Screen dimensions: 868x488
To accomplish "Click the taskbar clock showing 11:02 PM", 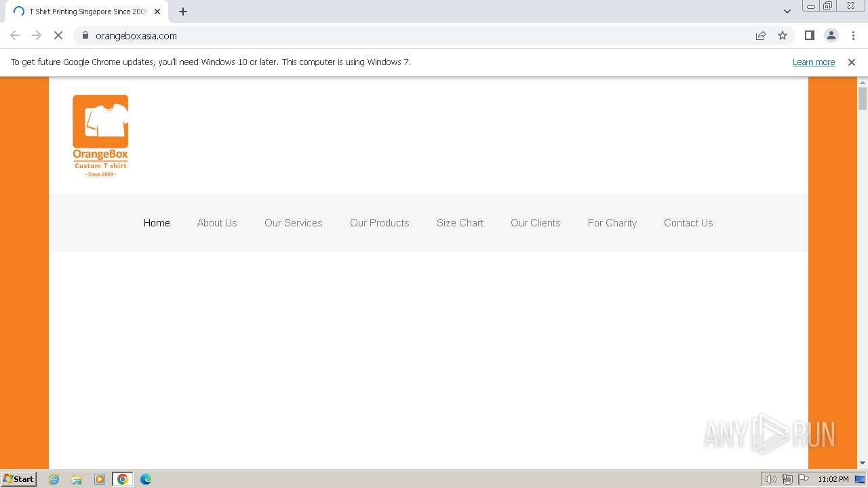I will pos(833,479).
